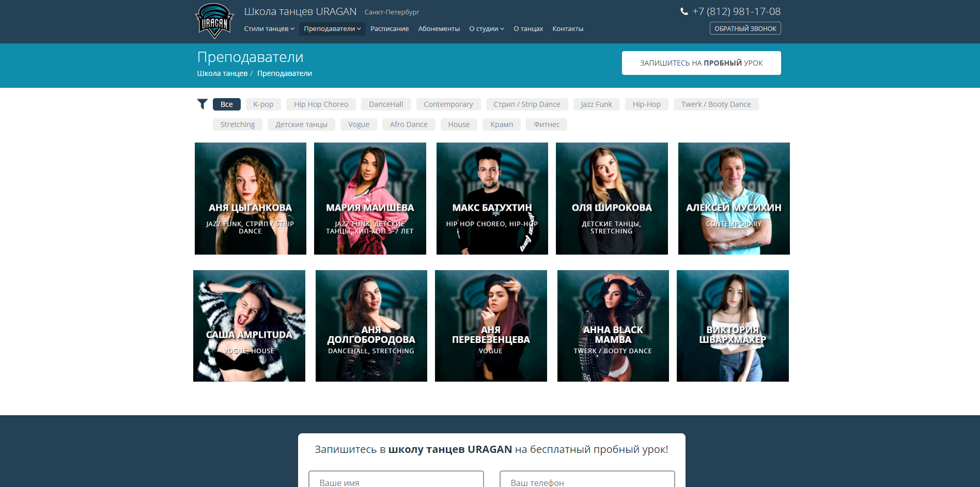This screenshot has width=980, height=487.
Task: Show Vogue teachers
Action: [x=359, y=124]
